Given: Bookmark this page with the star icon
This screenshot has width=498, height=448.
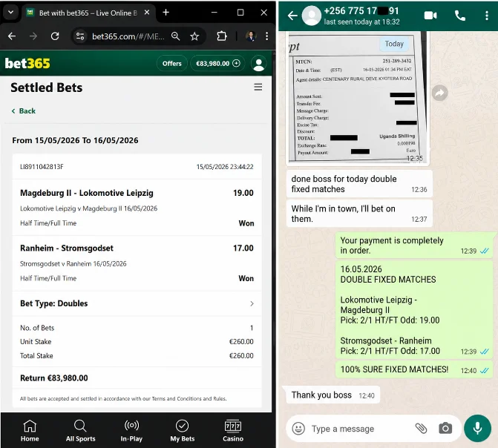Looking at the screenshot, I should (x=194, y=36).
